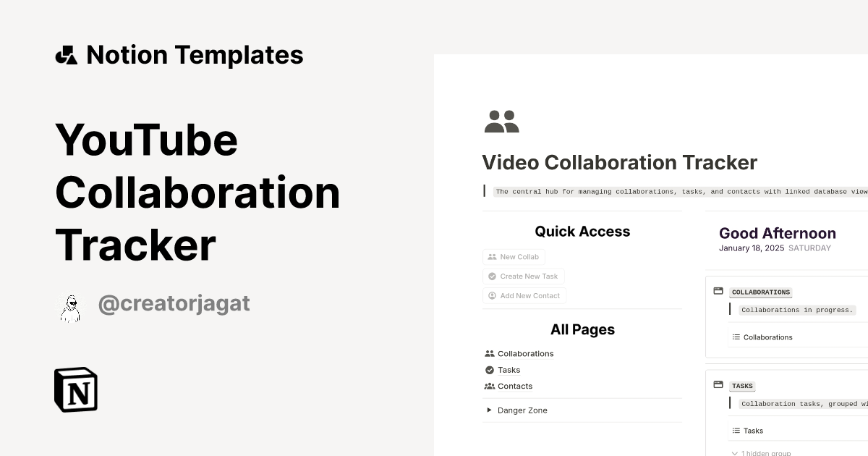Expand the Danger Zone section
Viewport: 868px width, 456px height.
coord(489,410)
